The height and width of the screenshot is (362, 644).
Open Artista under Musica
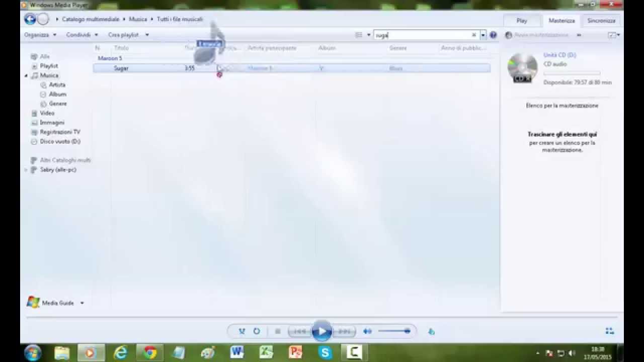tap(57, 85)
